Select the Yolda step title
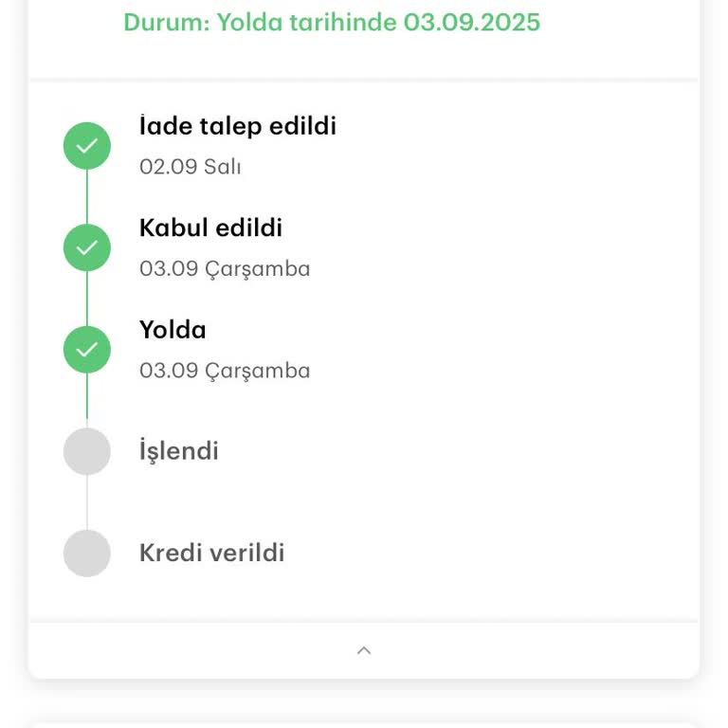 (x=173, y=330)
